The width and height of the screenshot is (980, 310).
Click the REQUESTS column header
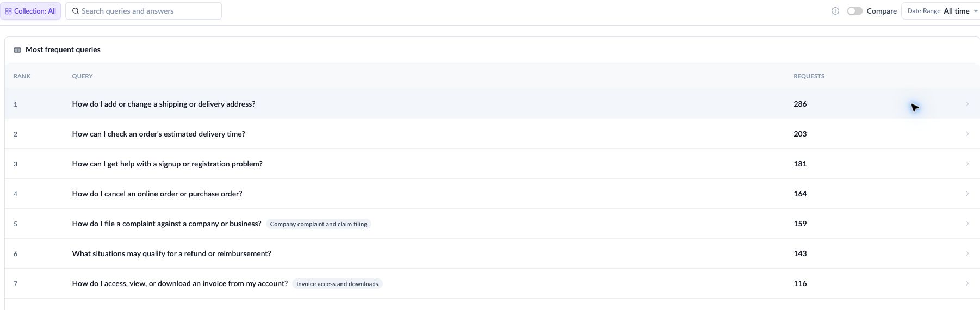(809, 76)
